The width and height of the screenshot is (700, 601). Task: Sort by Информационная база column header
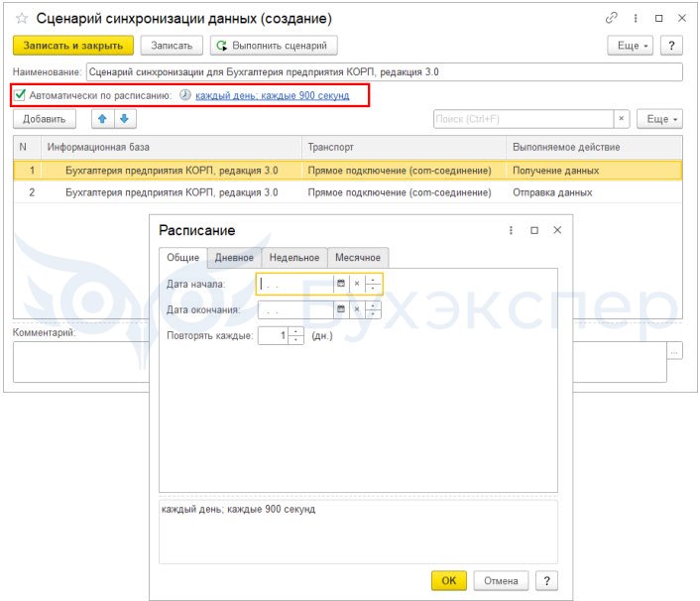point(172,148)
